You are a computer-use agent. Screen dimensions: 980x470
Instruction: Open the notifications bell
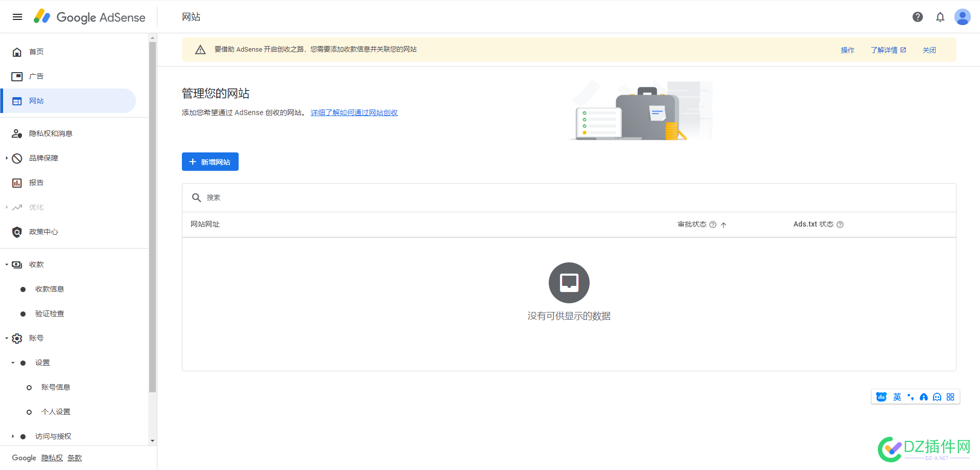tap(940, 17)
